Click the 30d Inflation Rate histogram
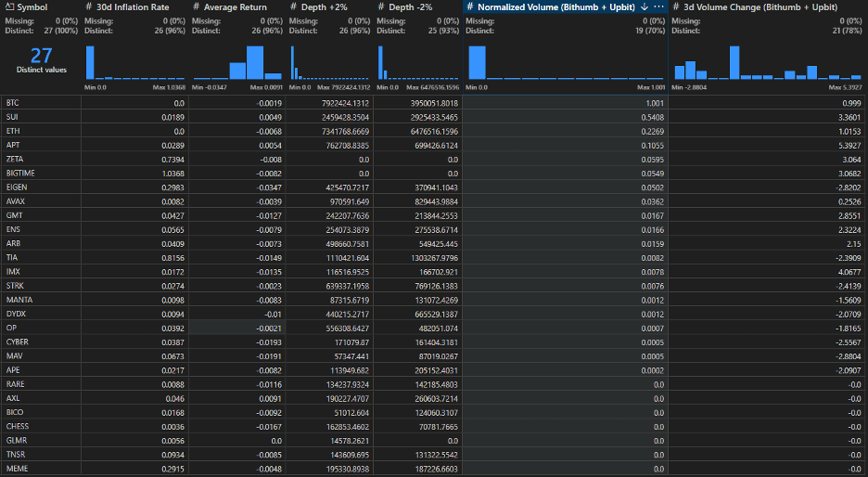 coord(135,62)
